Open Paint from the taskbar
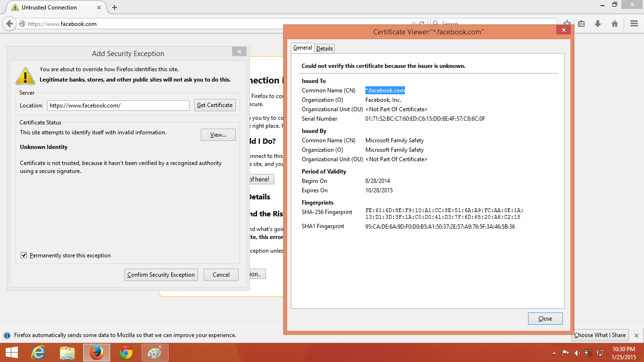 (155, 353)
